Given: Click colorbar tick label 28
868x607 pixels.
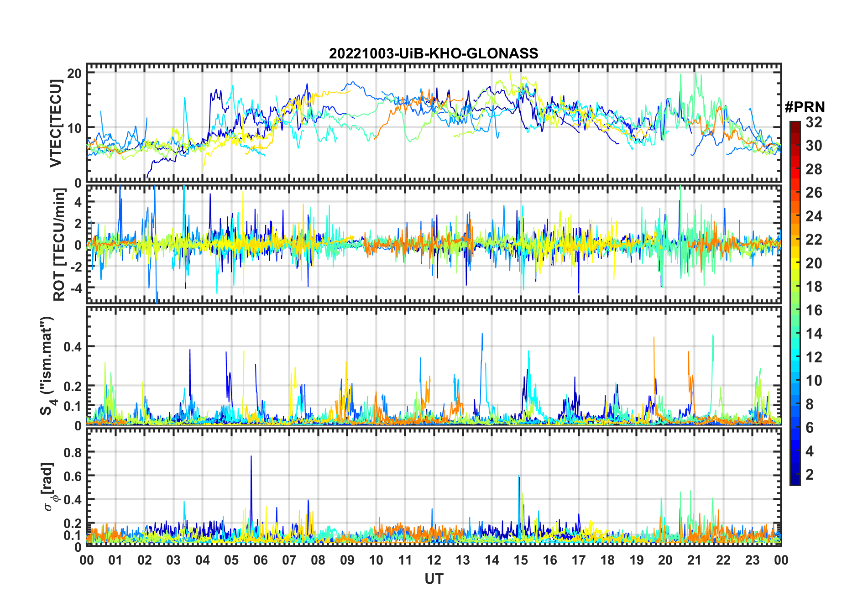Looking at the screenshot, I should tap(814, 169).
